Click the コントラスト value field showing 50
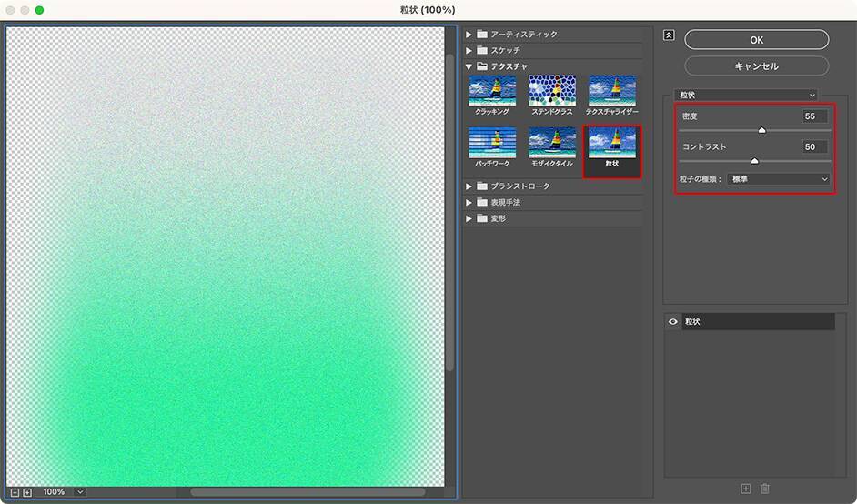The image size is (857, 504). [x=815, y=146]
